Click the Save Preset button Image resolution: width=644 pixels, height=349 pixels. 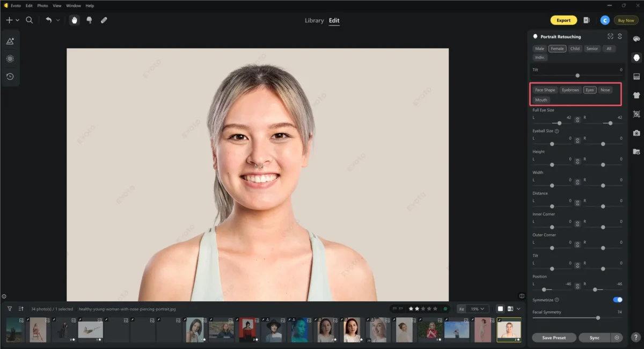click(x=554, y=338)
